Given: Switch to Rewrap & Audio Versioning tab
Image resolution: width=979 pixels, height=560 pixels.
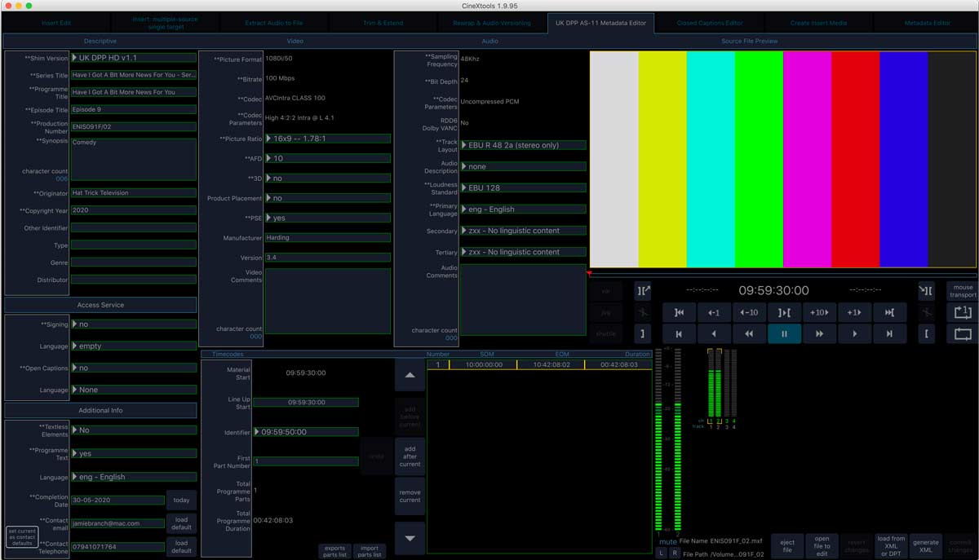Looking at the screenshot, I should coord(491,23).
